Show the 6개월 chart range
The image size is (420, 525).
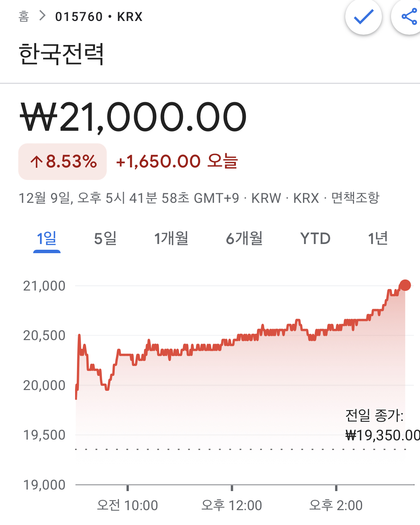[x=244, y=239]
